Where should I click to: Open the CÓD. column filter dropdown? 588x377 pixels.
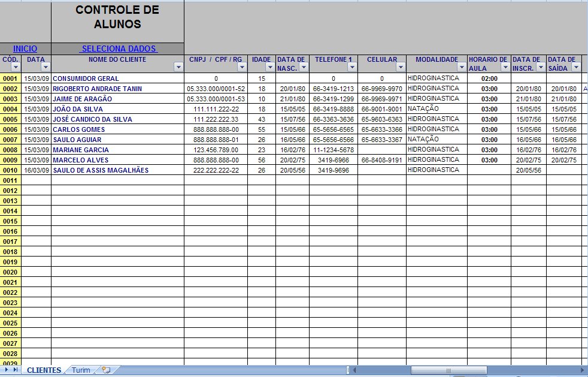[x=16, y=67]
